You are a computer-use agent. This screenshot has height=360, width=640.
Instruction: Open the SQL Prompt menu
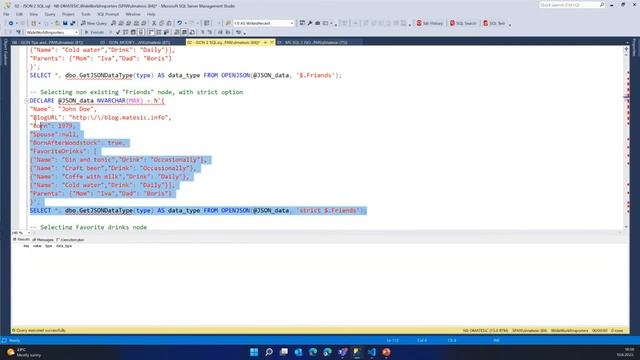pos(108,14)
